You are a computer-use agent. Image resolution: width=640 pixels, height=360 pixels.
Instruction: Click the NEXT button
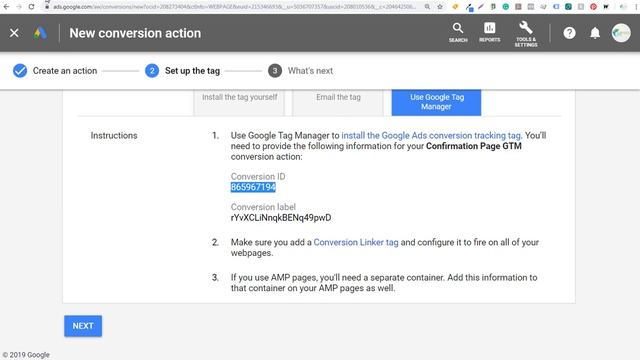tap(83, 326)
